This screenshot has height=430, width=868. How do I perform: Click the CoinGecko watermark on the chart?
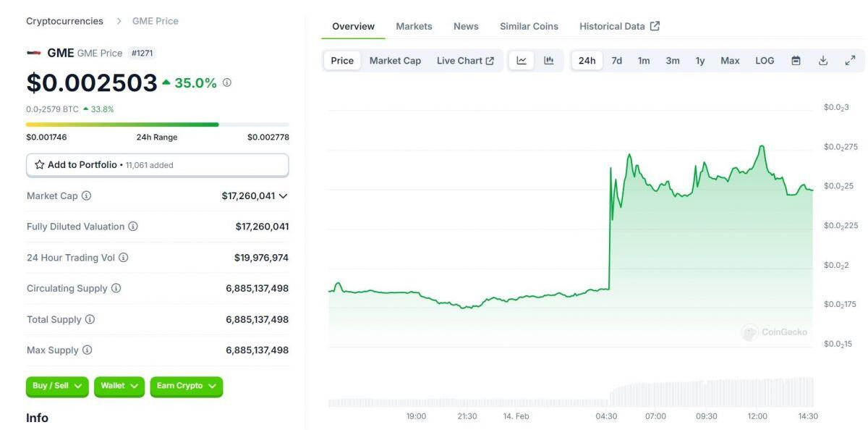coord(775,332)
